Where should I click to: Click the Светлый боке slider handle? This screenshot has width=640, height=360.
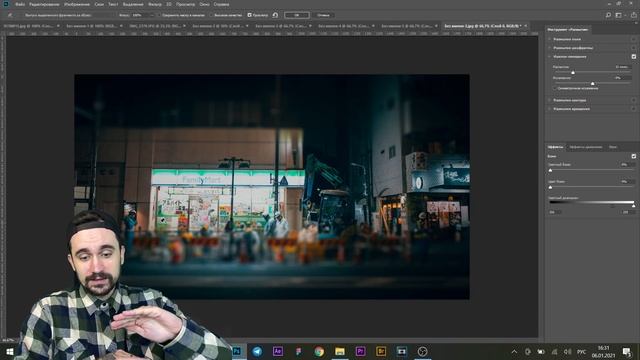coord(550,170)
